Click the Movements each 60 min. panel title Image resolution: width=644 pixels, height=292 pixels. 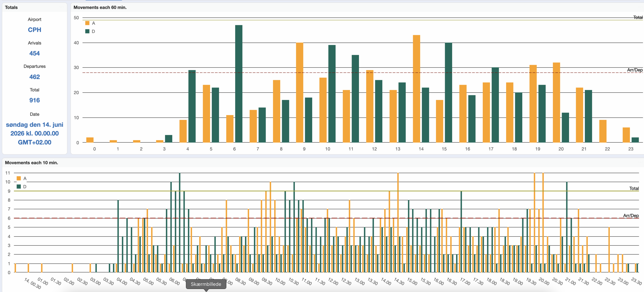(x=100, y=8)
